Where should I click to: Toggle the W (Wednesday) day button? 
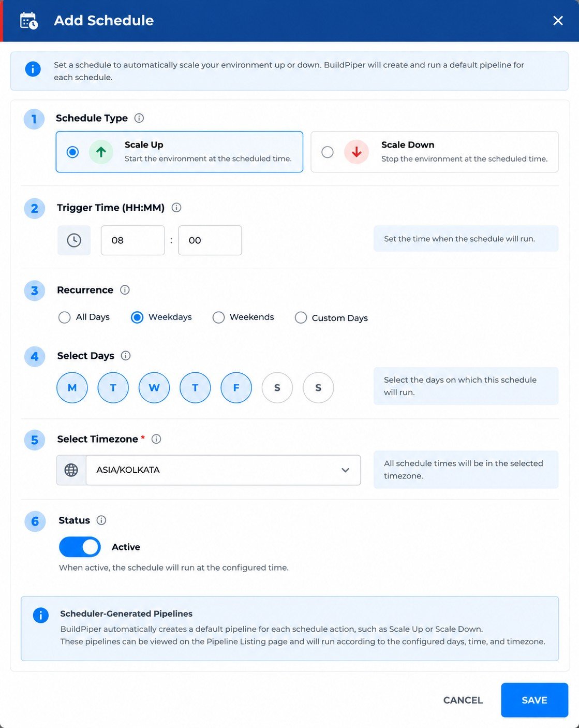coord(154,388)
